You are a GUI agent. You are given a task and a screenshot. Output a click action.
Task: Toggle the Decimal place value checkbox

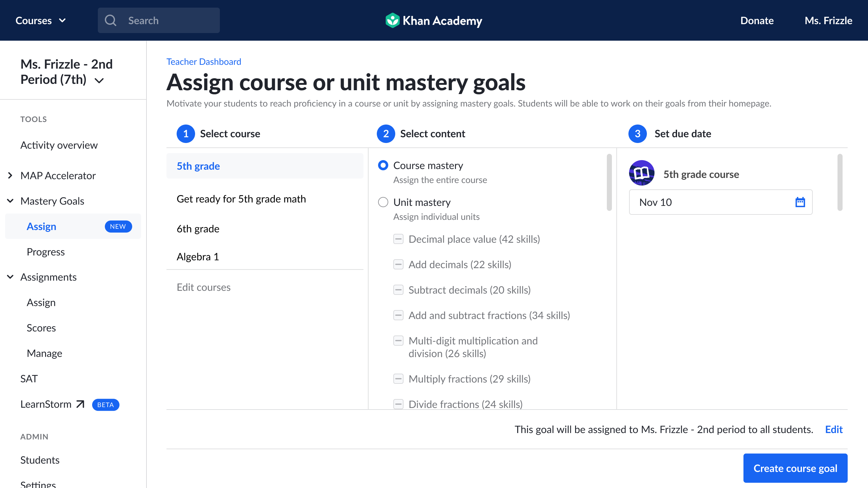[398, 239]
